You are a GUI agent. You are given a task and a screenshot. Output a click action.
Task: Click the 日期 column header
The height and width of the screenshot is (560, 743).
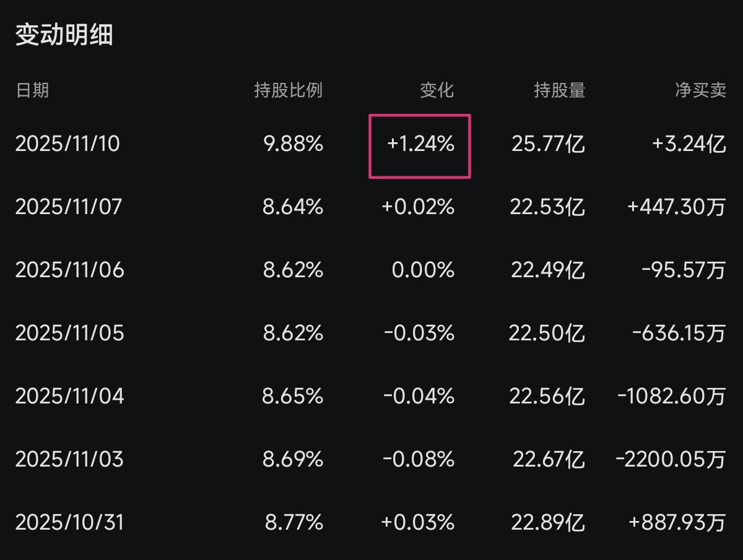[32, 90]
